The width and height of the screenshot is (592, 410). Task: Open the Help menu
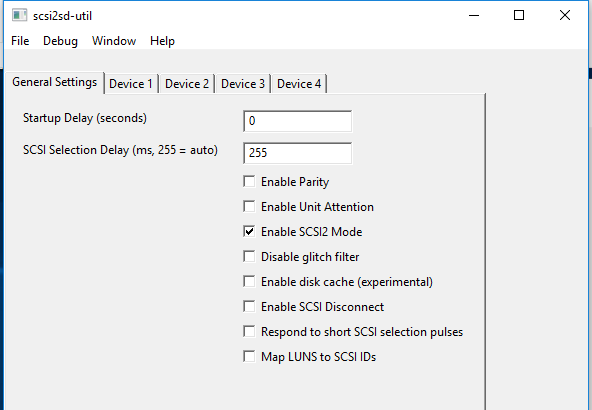(162, 41)
